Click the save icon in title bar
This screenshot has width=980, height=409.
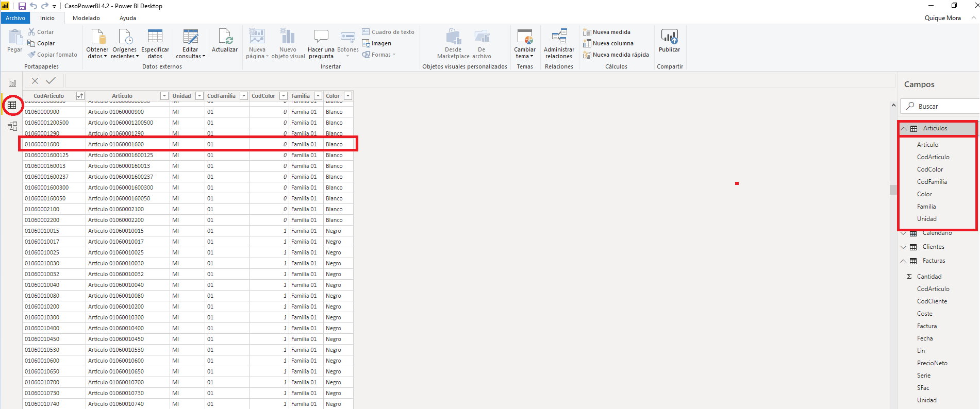pyautogui.click(x=22, y=6)
